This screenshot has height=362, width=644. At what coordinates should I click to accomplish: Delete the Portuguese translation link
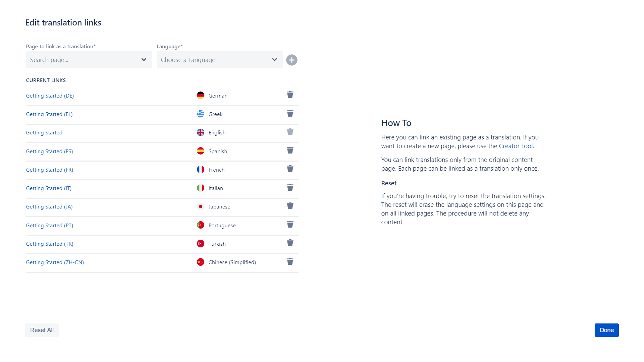290,225
